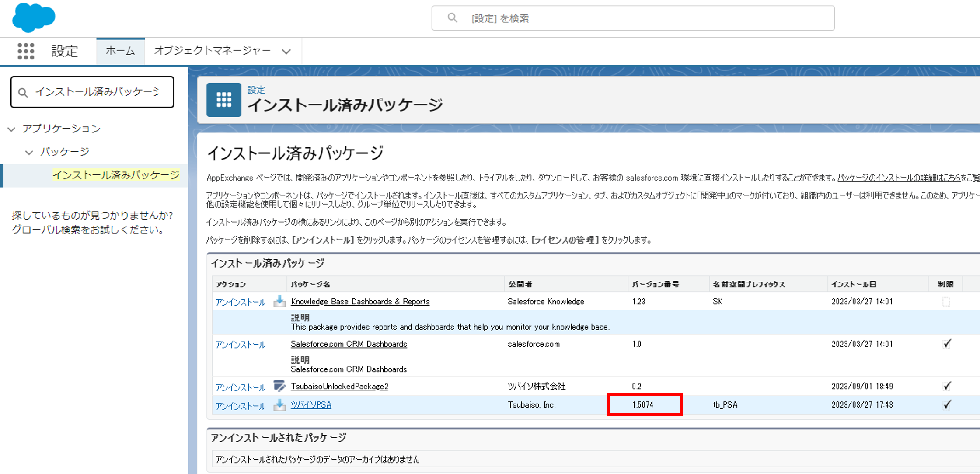Open the オブジェクトマネージャー dropdown arrow
Image resolution: width=980 pixels, height=474 pixels.
(x=286, y=52)
